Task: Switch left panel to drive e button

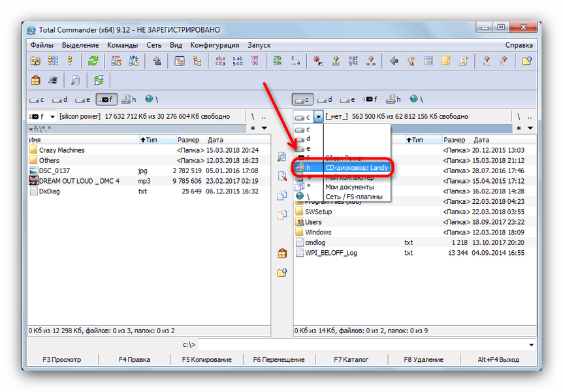Action: (83, 99)
